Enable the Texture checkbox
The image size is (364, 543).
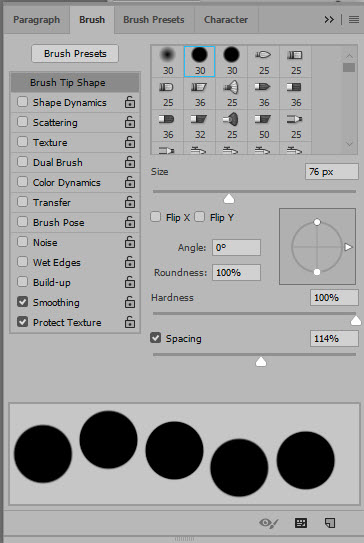pos(23,142)
